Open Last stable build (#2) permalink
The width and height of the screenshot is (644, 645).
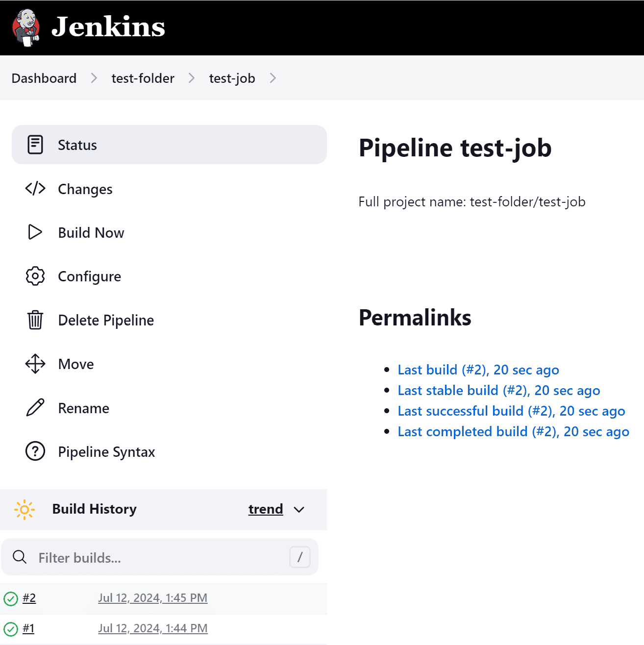[499, 390]
